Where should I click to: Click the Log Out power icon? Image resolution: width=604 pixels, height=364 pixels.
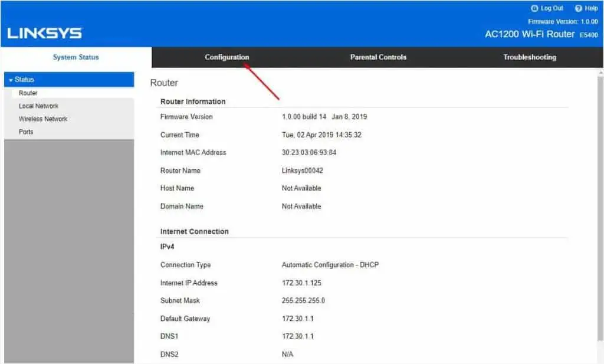535,8
